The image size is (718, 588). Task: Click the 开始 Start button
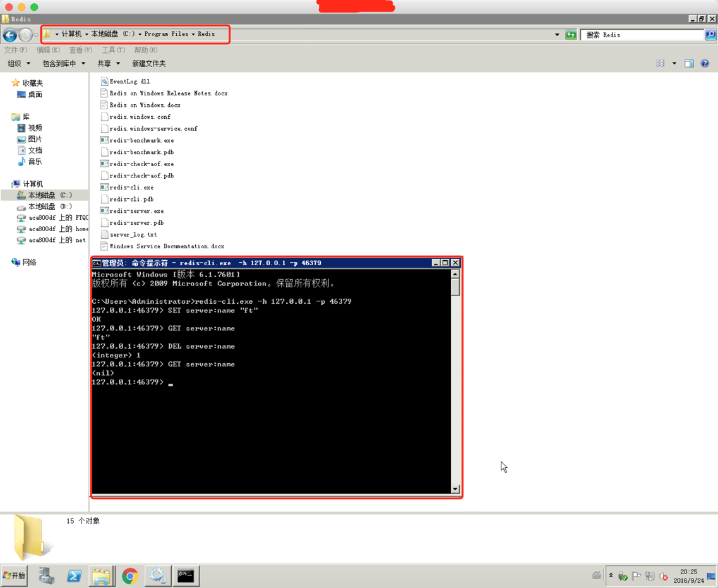click(x=14, y=575)
